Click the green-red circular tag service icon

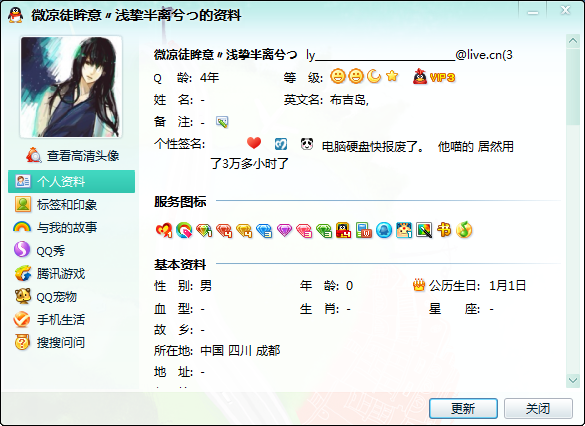click(184, 230)
